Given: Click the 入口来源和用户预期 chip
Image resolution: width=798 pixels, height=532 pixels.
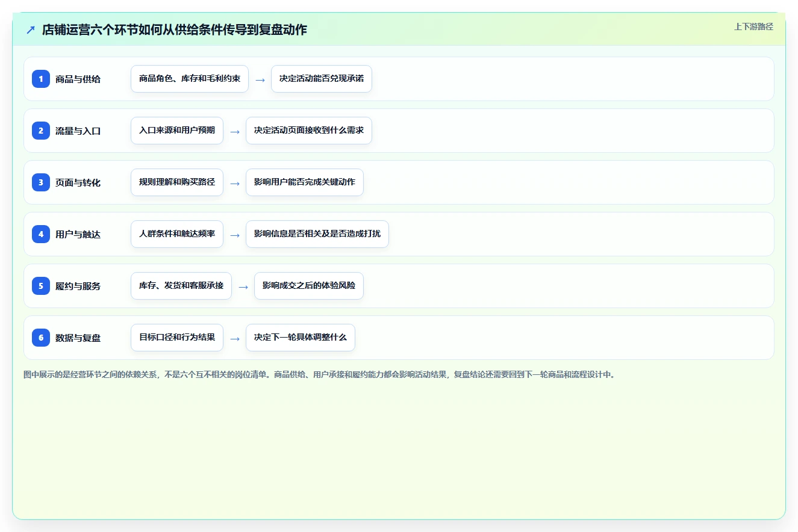Looking at the screenshot, I should tap(177, 131).
